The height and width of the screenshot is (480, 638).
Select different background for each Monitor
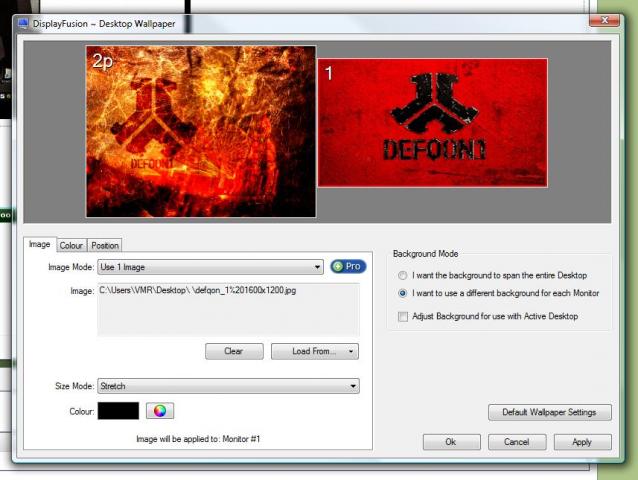[403, 294]
